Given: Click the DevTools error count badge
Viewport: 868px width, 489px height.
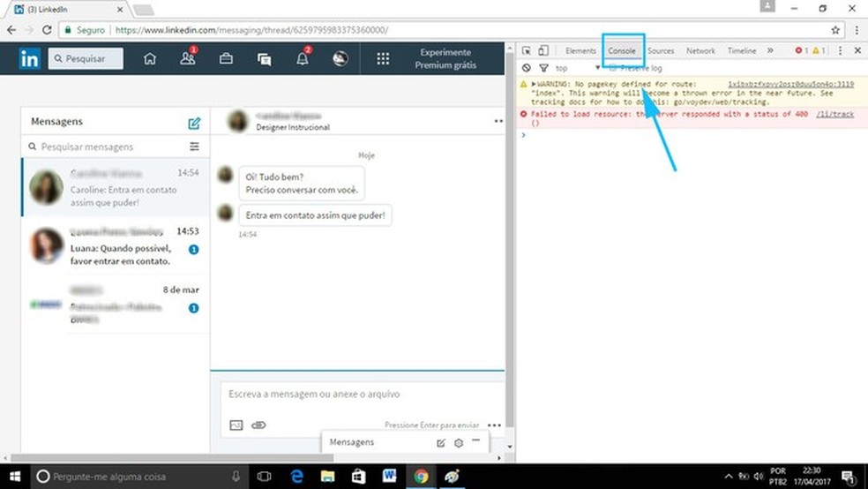Looking at the screenshot, I should point(801,50).
